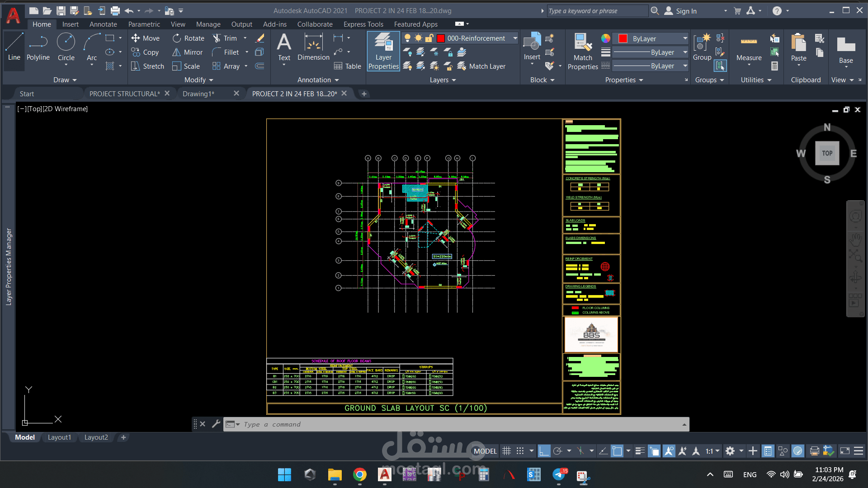Viewport: 868px width, 488px height.
Task: Open the 000-Reinforcement layer dropdown
Action: tap(515, 38)
